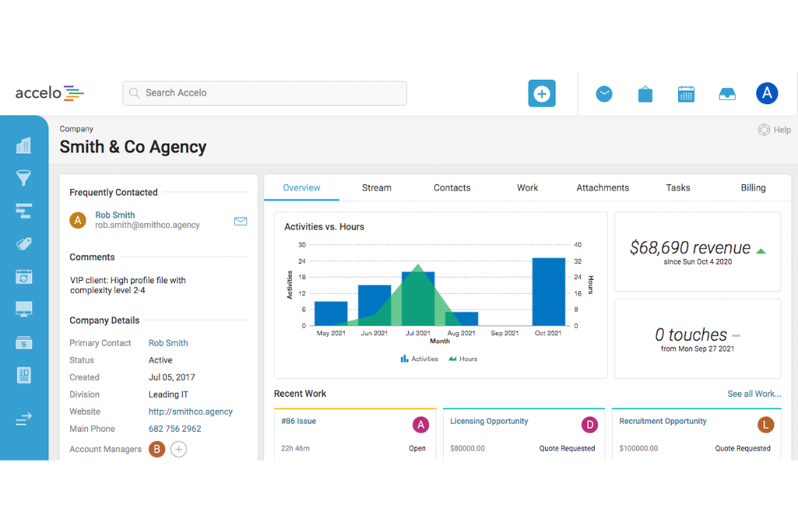The width and height of the screenshot is (798, 532).
Task: Click the See all Work link
Action: [754, 393]
